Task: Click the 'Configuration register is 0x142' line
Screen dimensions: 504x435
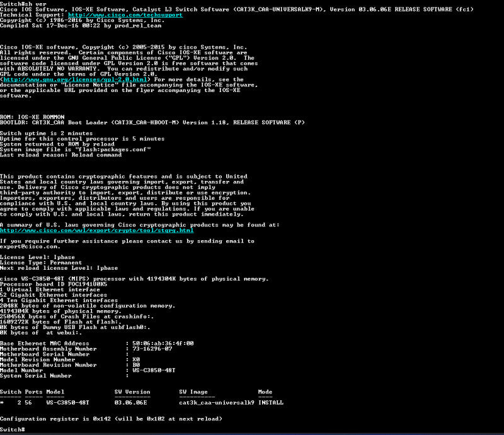Action: click(x=111, y=419)
